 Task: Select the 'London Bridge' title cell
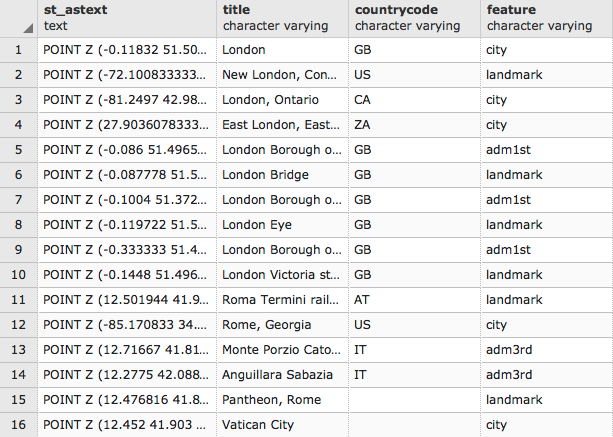pos(282,174)
